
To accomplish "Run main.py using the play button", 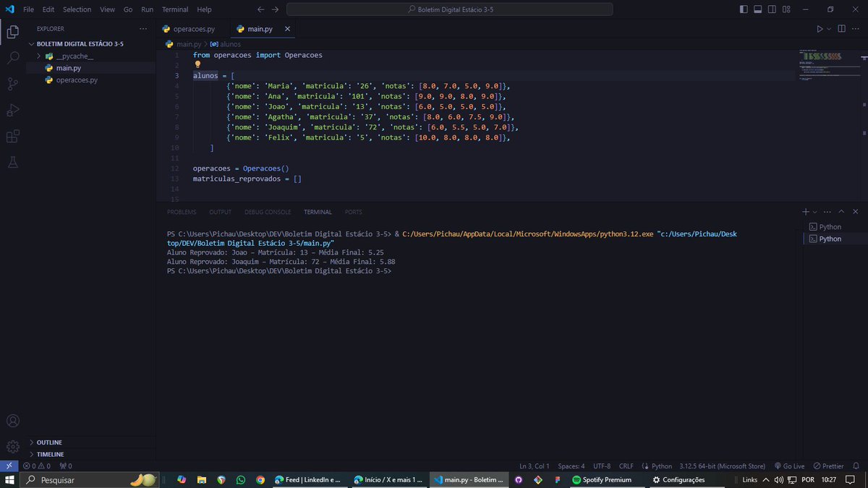I will point(820,28).
